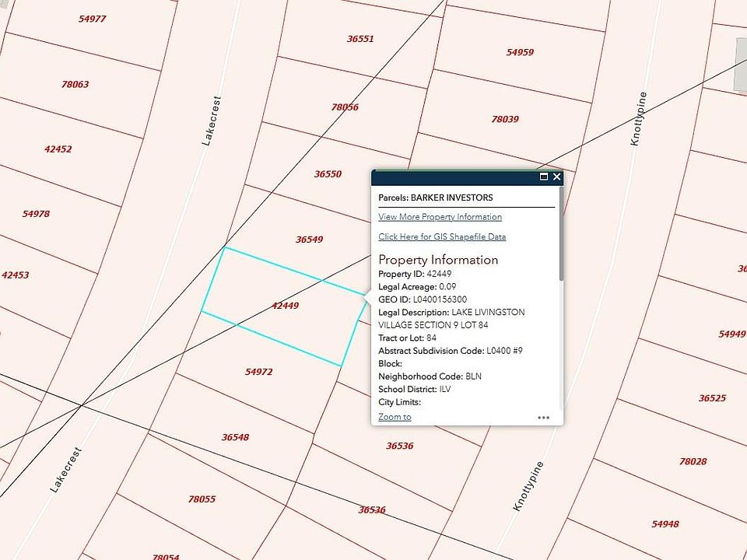Click the Zoom to link
The height and width of the screenshot is (560, 747).
(395, 417)
